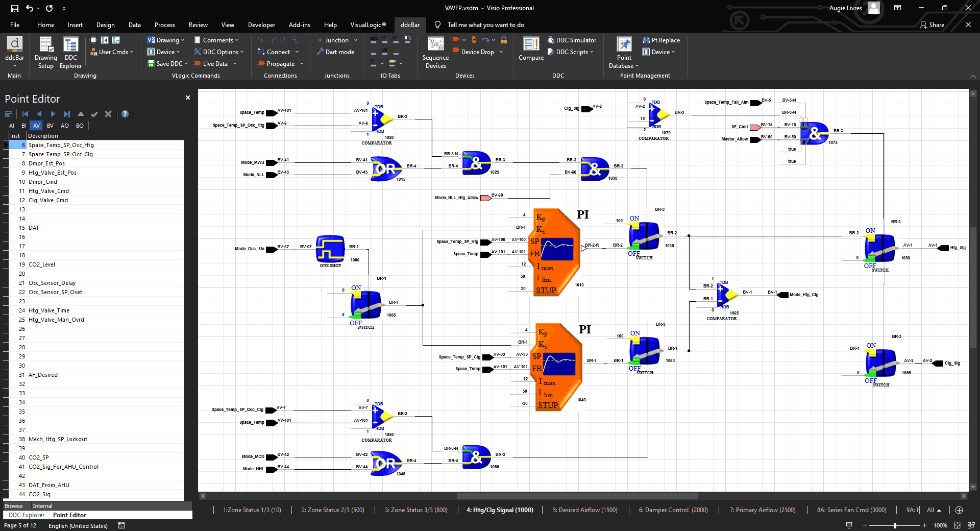
Task: Open Point Editor help icon
Action: pos(125,114)
